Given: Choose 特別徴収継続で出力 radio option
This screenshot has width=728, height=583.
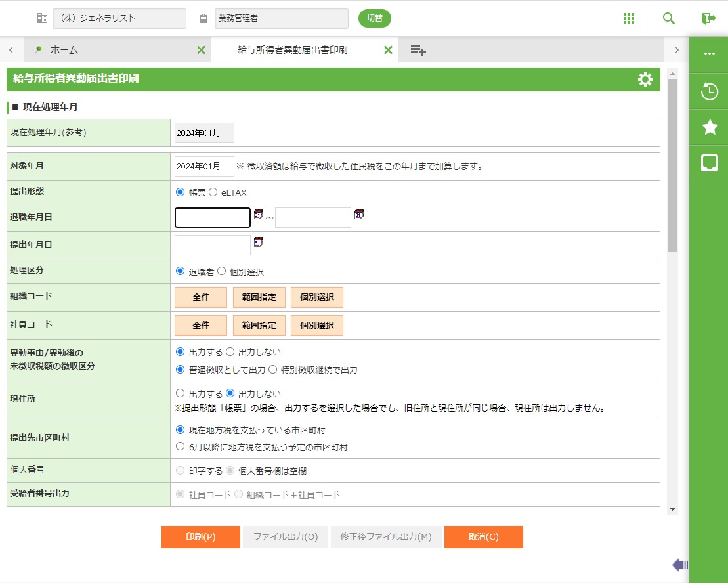Looking at the screenshot, I should [x=272, y=370].
